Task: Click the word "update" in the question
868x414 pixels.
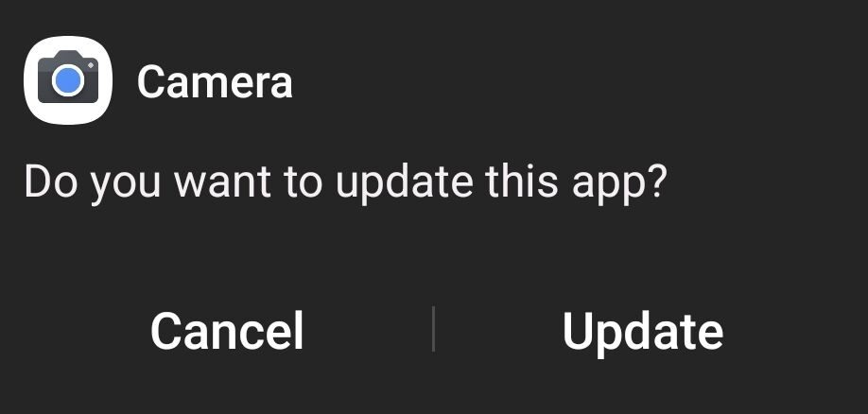Action: 404,183
